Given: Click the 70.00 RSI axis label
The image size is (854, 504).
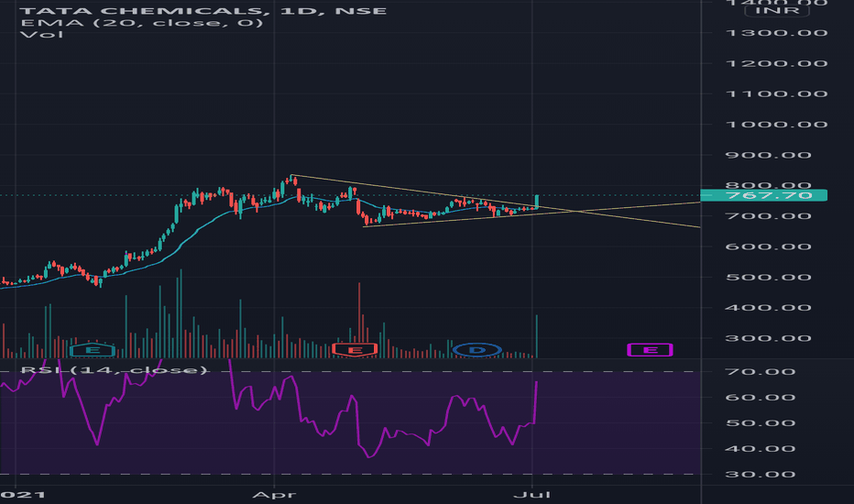Looking at the screenshot, I should pyautogui.click(x=761, y=372).
